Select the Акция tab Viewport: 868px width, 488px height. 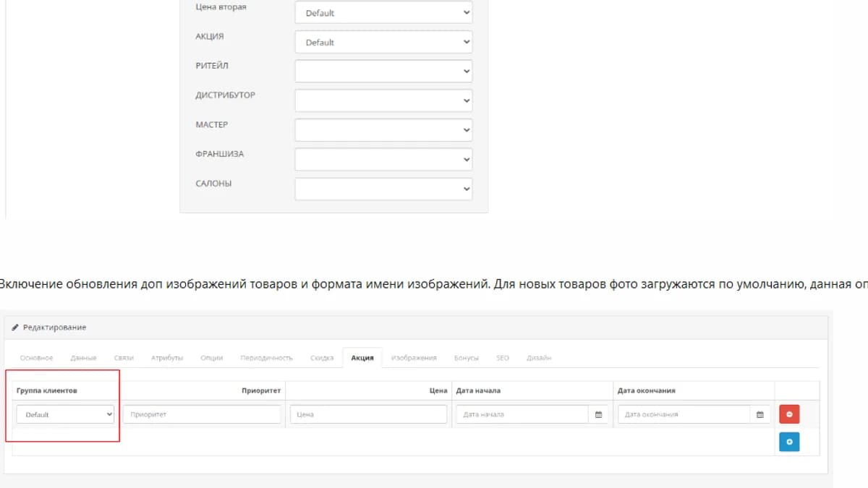[x=362, y=358]
